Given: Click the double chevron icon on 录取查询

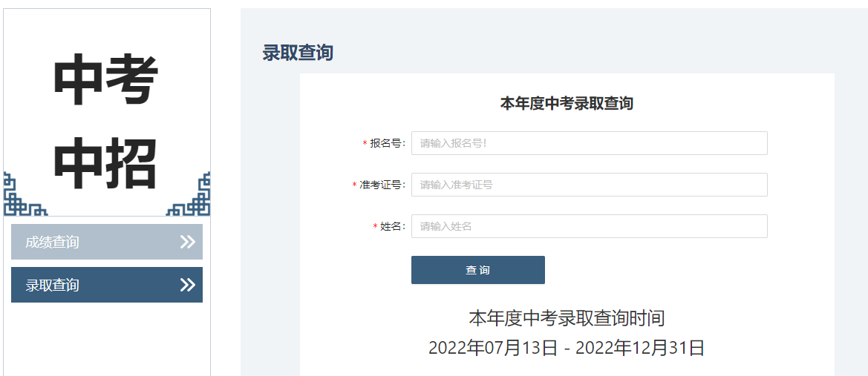Looking at the screenshot, I should point(187,285).
